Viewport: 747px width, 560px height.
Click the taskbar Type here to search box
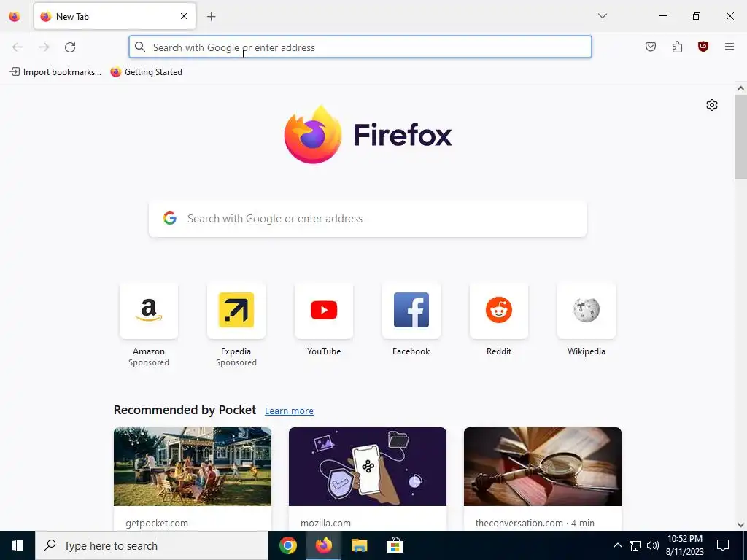point(152,545)
